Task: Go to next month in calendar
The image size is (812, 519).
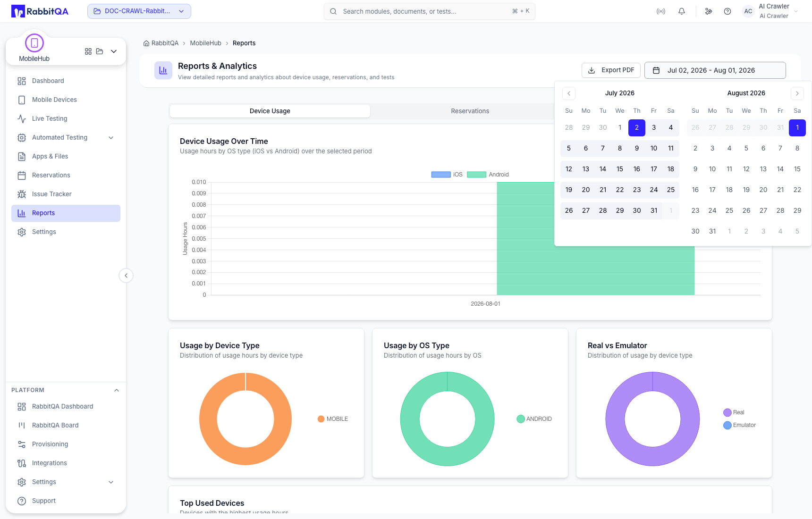Action: click(797, 93)
